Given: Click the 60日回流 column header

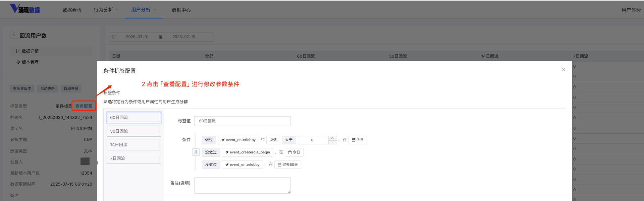Looking at the screenshot, I should [306, 56].
